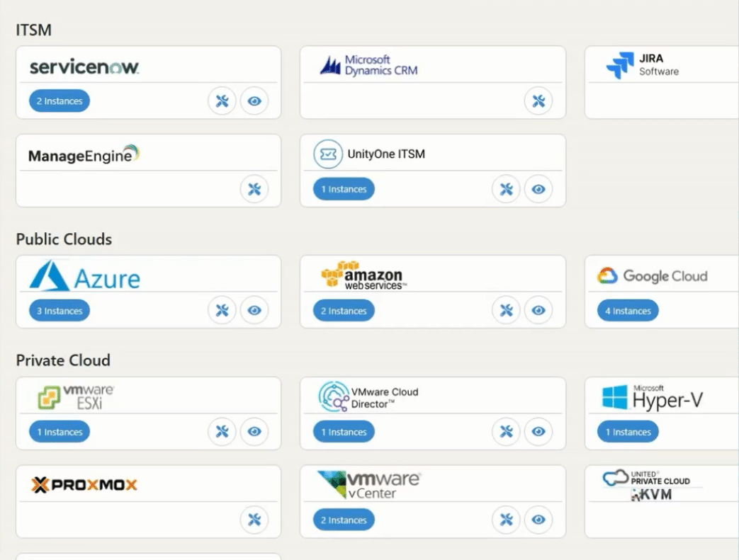Click the VMware ESXi logo

pos(77,397)
